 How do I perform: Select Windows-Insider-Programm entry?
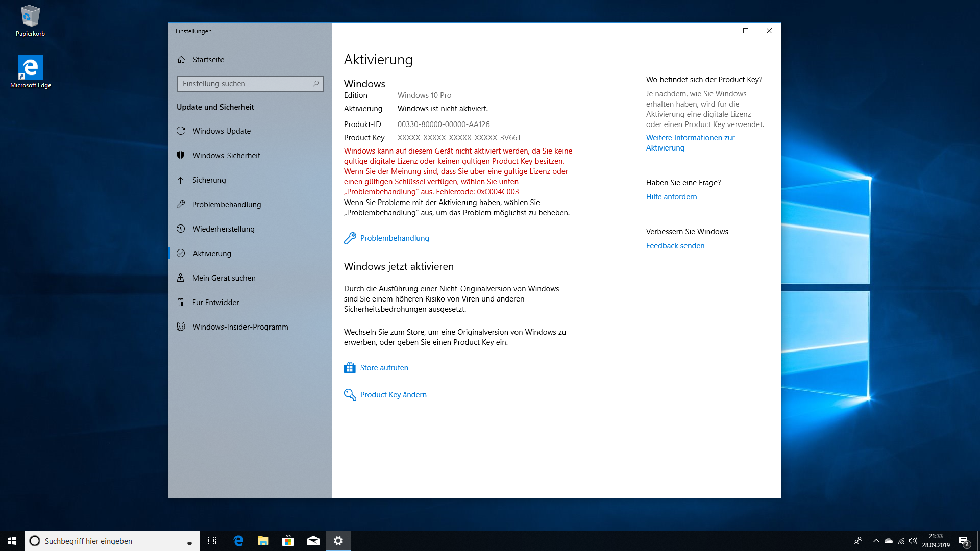[x=250, y=327]
